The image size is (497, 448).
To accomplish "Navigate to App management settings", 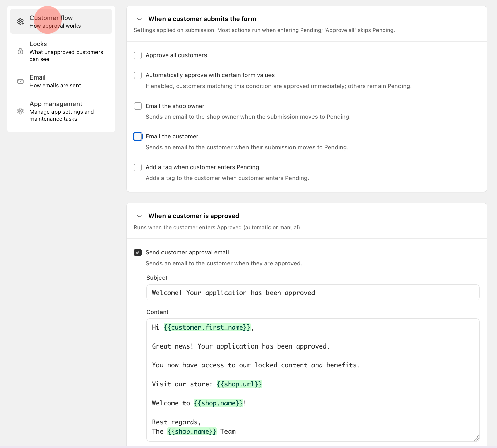I will pos(61,111).
